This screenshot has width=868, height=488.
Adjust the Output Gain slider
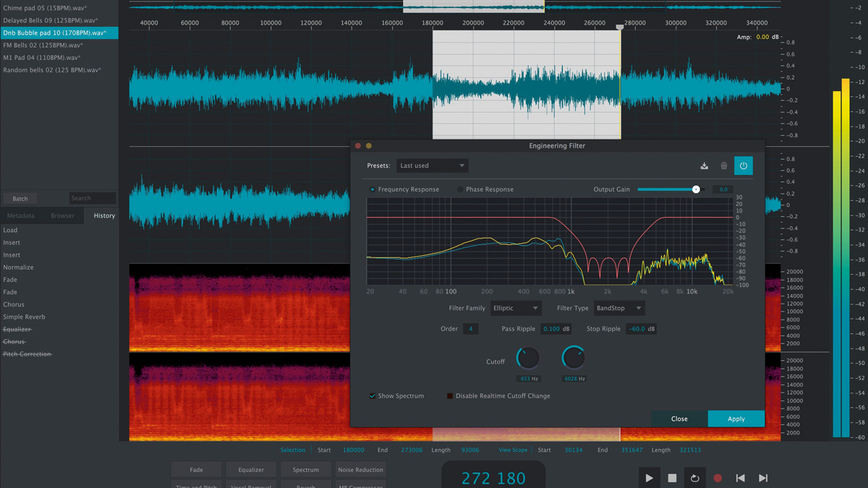(696, 189)
